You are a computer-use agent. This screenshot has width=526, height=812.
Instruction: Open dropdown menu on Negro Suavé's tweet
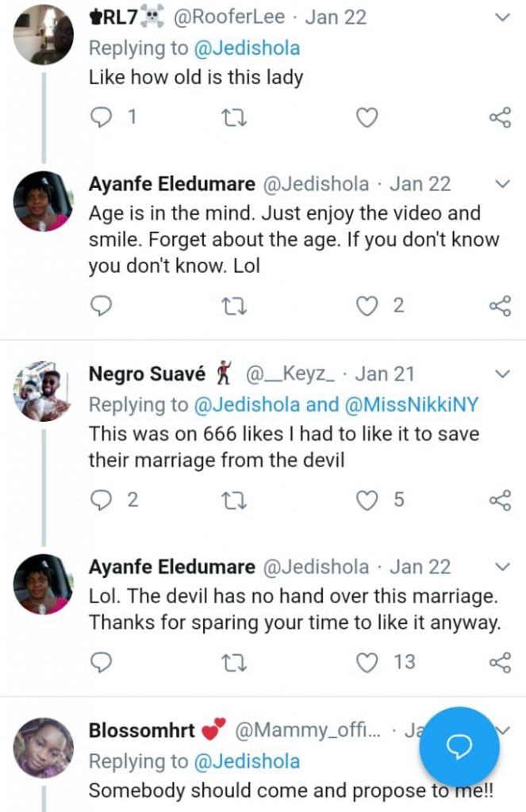click(502, 373)
